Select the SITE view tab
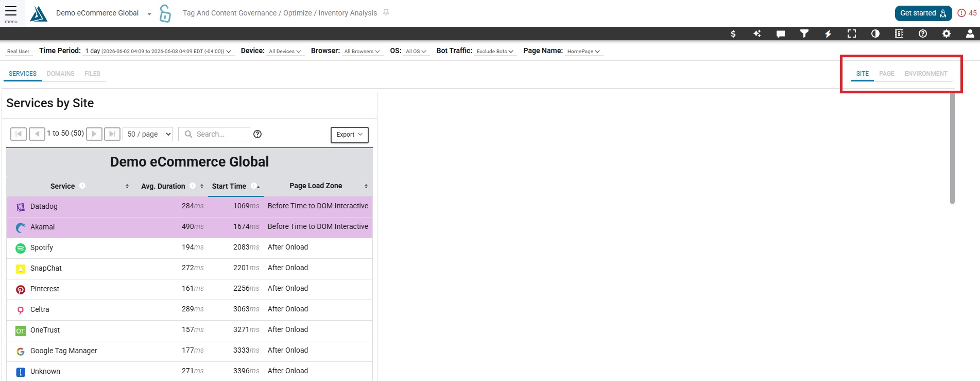Viewport: 980px width, 381px height. coord(863,74)
